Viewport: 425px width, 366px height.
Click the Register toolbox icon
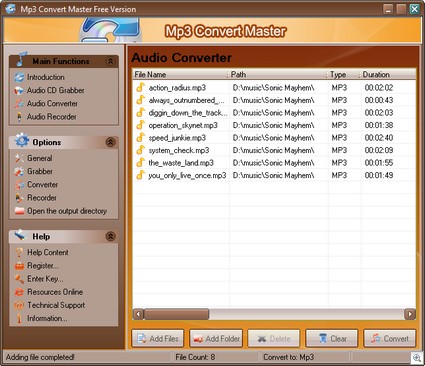click(x=19, y=266)
